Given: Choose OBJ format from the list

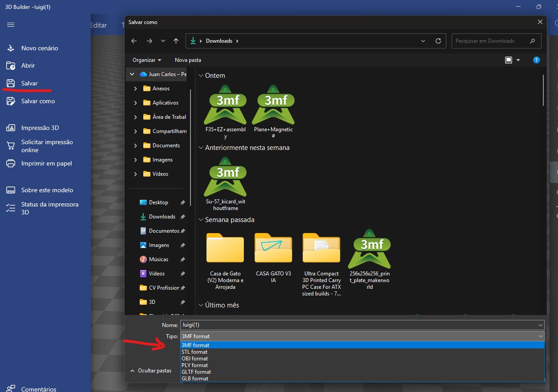Looking at the screenshot, I should coord(362,359).
